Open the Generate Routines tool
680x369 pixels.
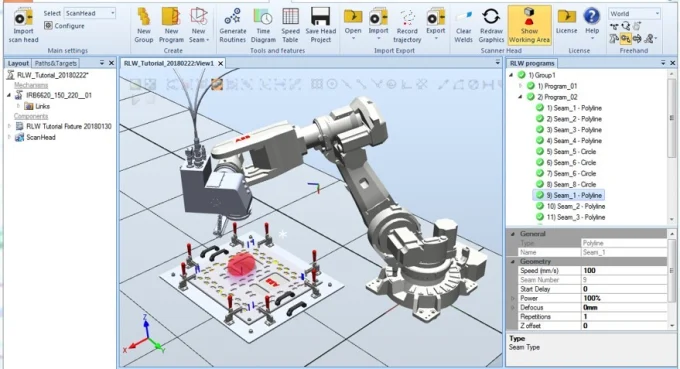click(x=233, y=17)
